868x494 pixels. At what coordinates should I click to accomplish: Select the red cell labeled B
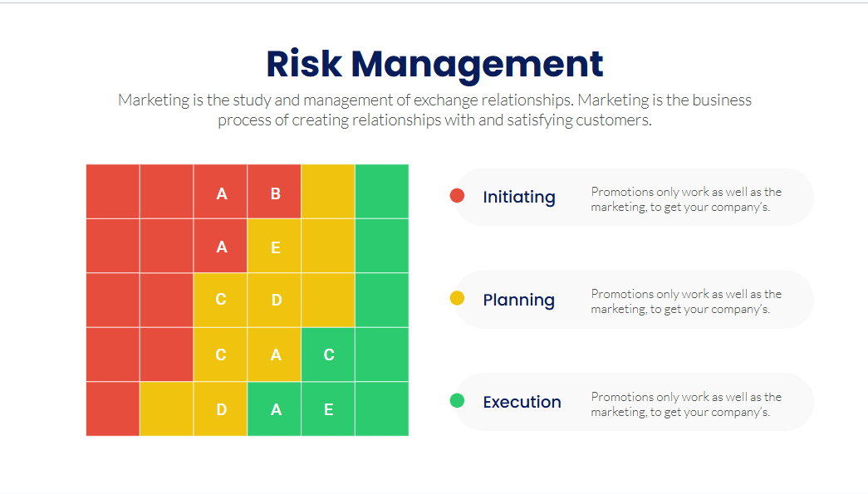click(x=274, y=192)
